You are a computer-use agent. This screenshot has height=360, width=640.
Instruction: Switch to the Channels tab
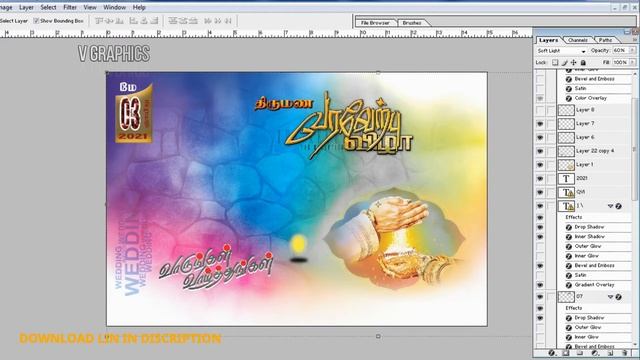click(578, 40)
